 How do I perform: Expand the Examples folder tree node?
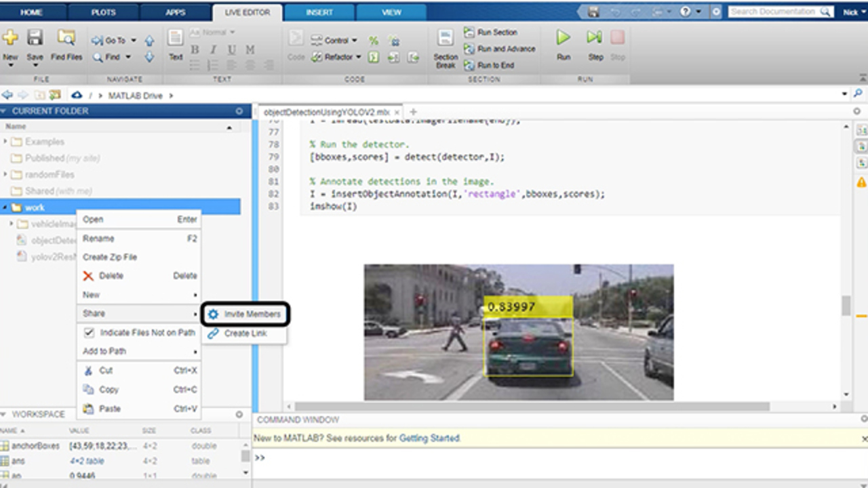point(6,142)
